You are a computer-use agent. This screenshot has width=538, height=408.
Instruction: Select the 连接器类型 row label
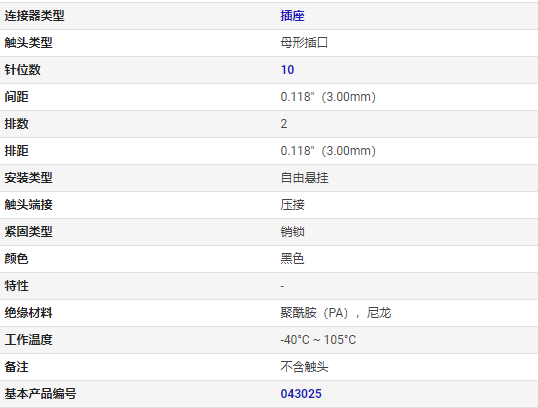tap(34, 16)
